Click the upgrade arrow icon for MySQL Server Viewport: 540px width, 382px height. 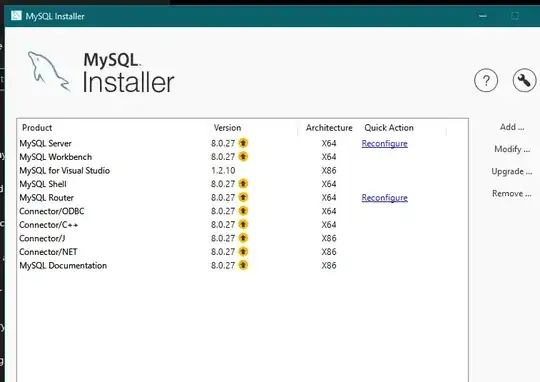point(243,143)
